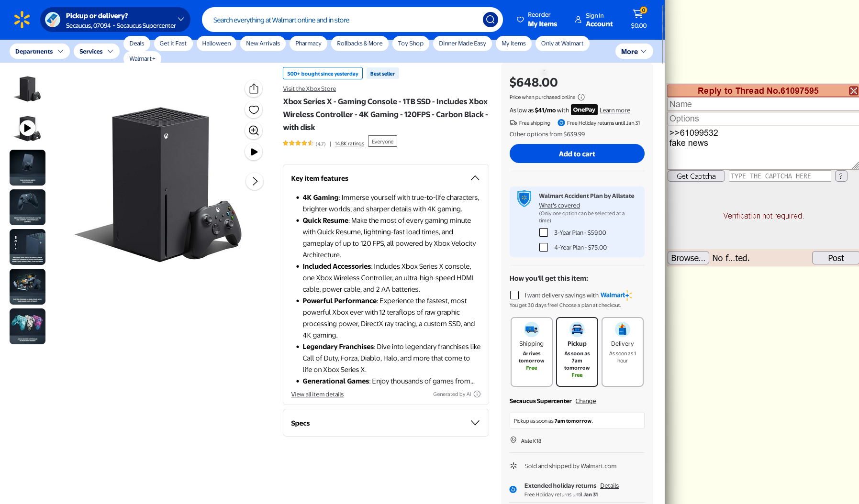This screenshot has width=859, height=504.
Task: Open the Services dropdown
Action: [x=97, y=51]
